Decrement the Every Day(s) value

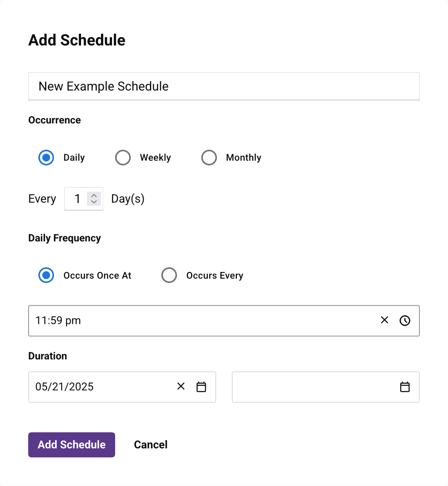coord(94,201)
